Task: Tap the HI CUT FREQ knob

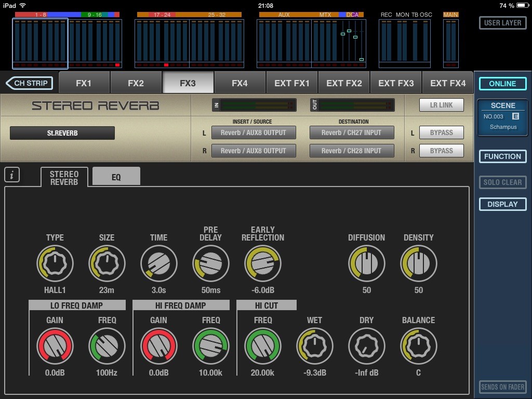Action: point(262,346)
